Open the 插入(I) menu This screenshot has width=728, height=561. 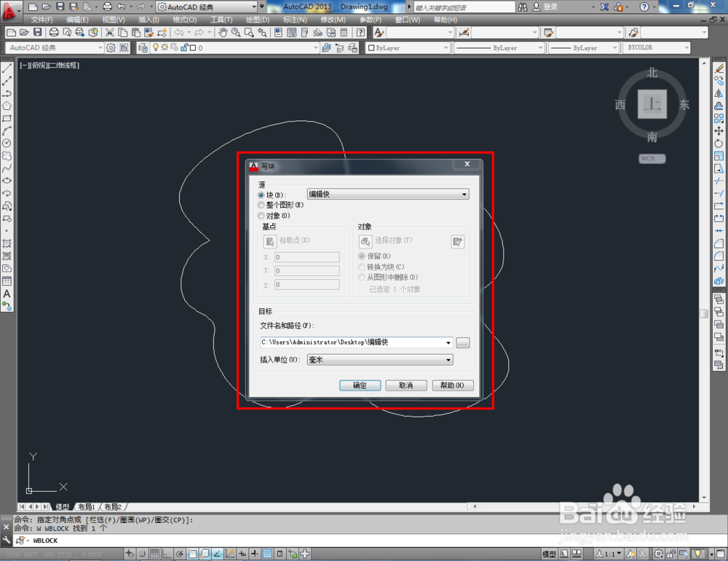[149, 20]
